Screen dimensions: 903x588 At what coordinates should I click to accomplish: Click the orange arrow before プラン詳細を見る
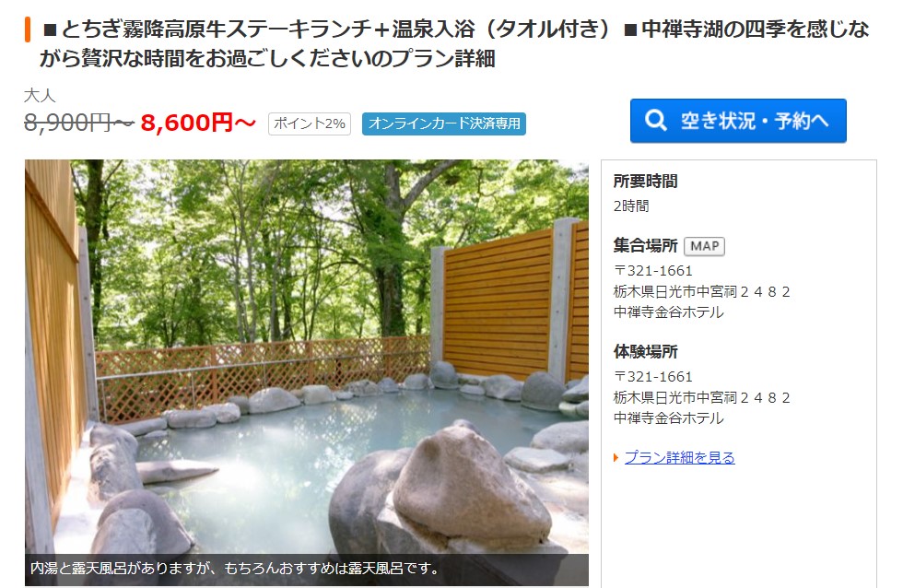[x=616, y=458]
